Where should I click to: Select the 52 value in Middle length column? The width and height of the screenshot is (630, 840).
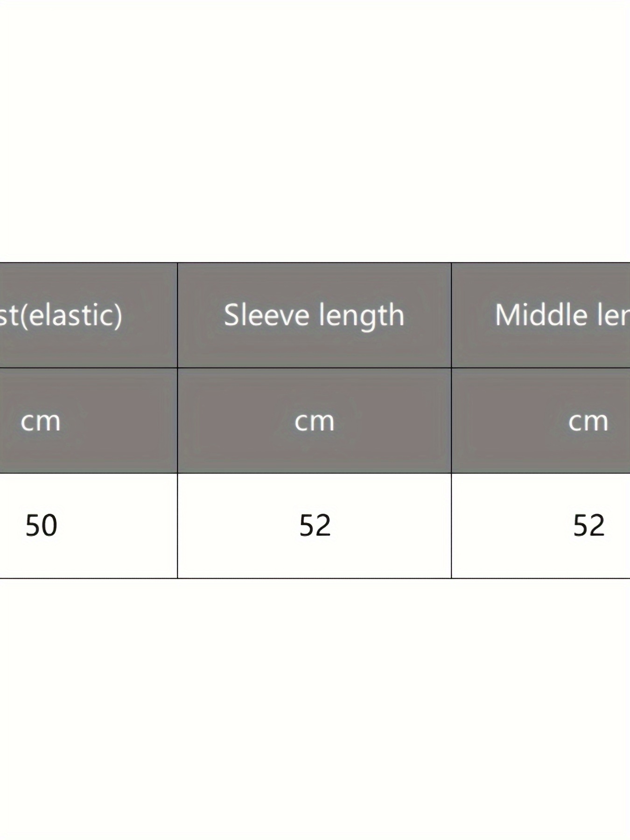coord(589,525)
